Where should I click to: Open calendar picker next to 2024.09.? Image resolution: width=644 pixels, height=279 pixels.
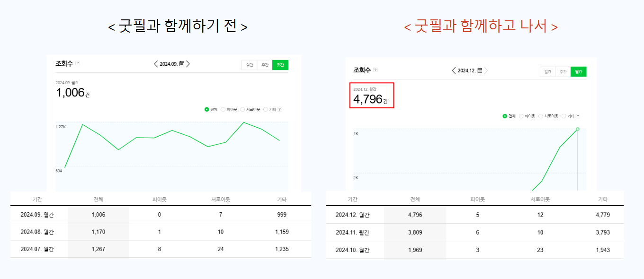click(182, 64)
